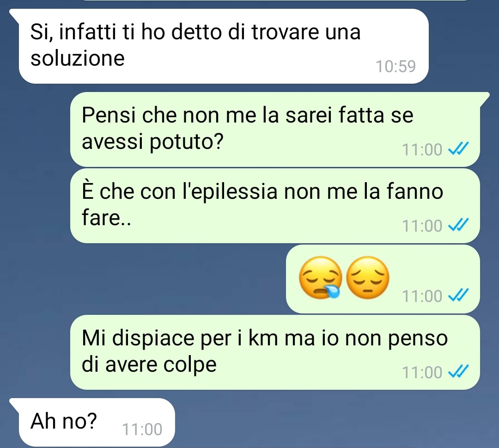
Task: Tap the read checkmarks on emoji message
Action: coord(458,295)
